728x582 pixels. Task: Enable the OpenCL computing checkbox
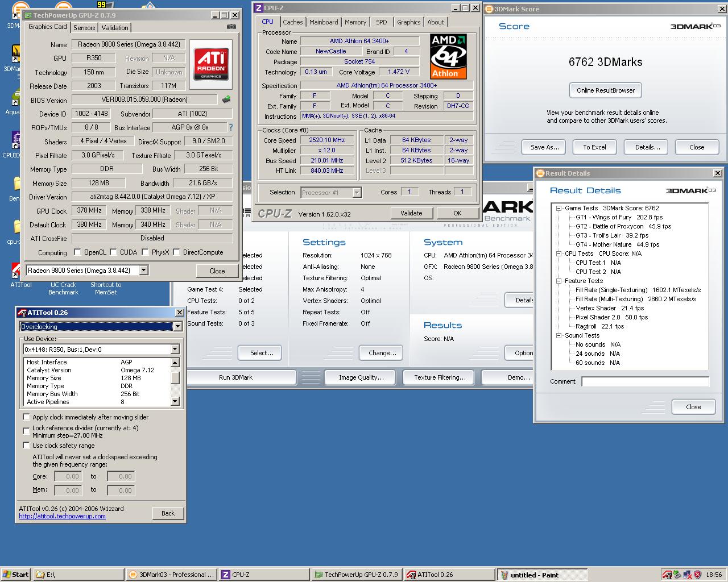(x=78, y=252)
